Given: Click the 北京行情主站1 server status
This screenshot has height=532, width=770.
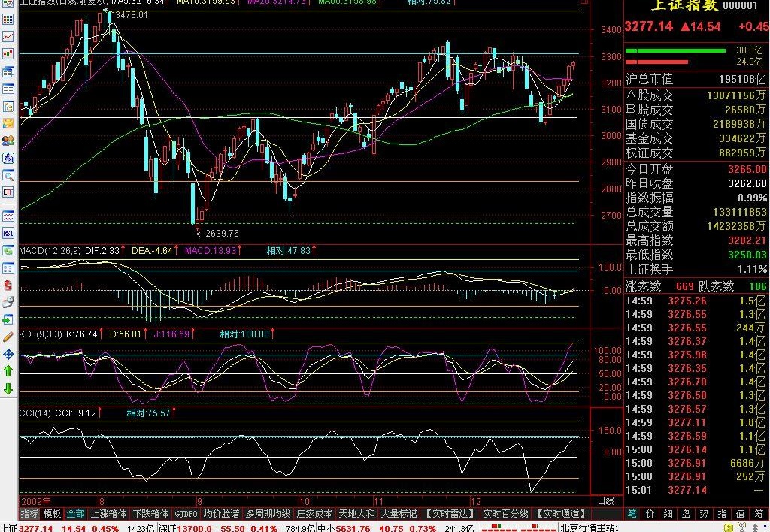Looking at the screenshot, I should click(x=590, y=528).
